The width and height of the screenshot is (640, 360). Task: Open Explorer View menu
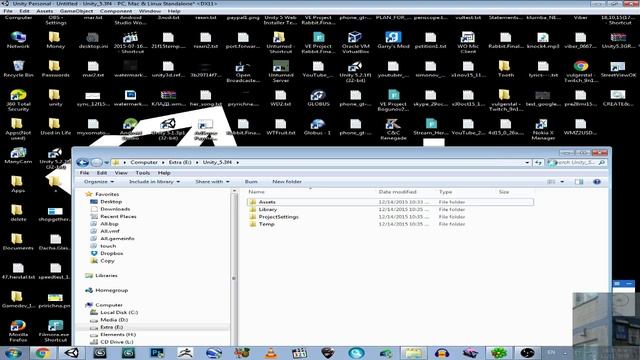pyautogui.click(x=121, y=173)
